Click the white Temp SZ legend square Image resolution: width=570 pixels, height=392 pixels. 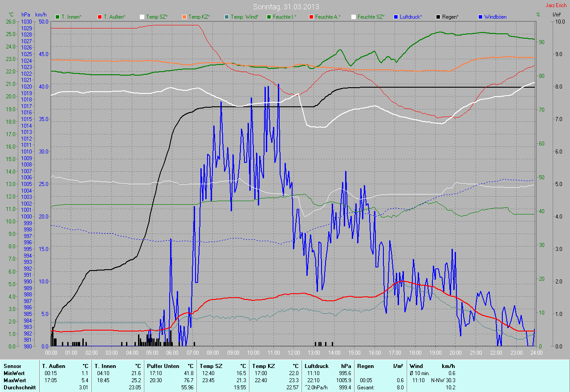[142, 17]
